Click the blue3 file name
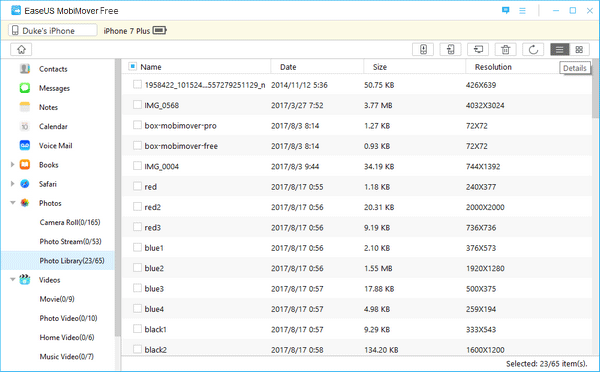 (154, 289)
